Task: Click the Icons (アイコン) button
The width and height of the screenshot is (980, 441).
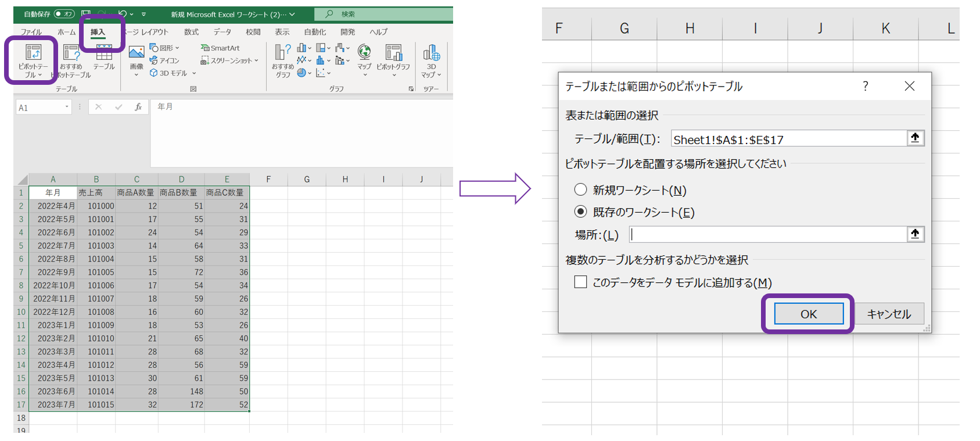Action: pyautogui.click(x=164, y=60)
